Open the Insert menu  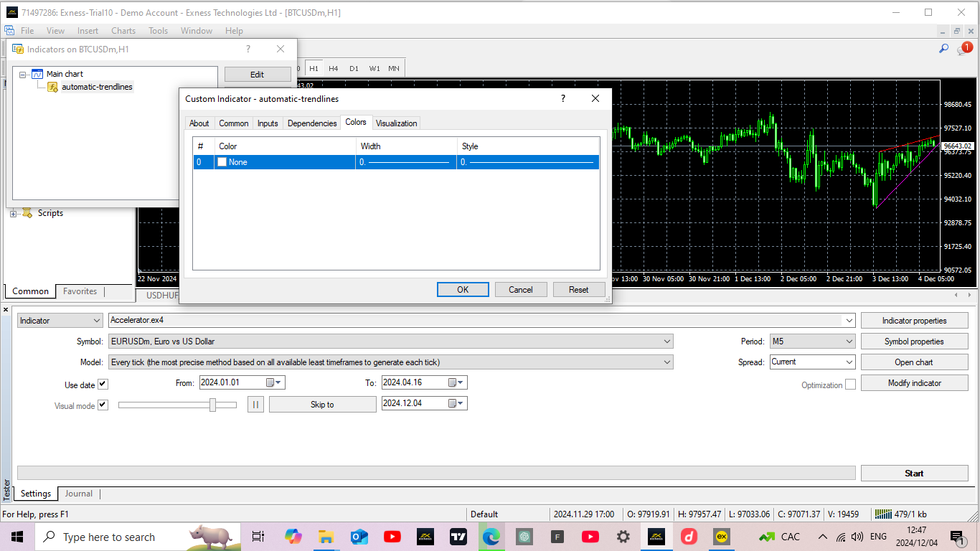click(x=88, y=31)
